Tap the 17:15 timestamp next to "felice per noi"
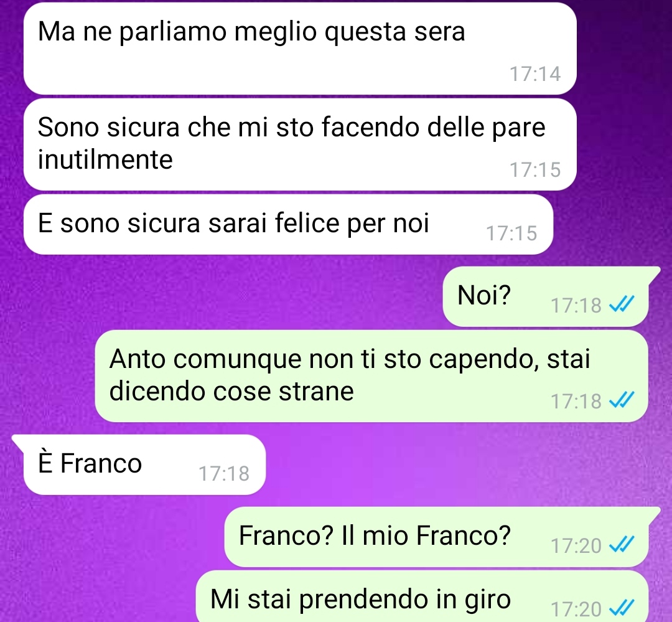The width and height of the screenshot is (672, 622). [511, 233]
